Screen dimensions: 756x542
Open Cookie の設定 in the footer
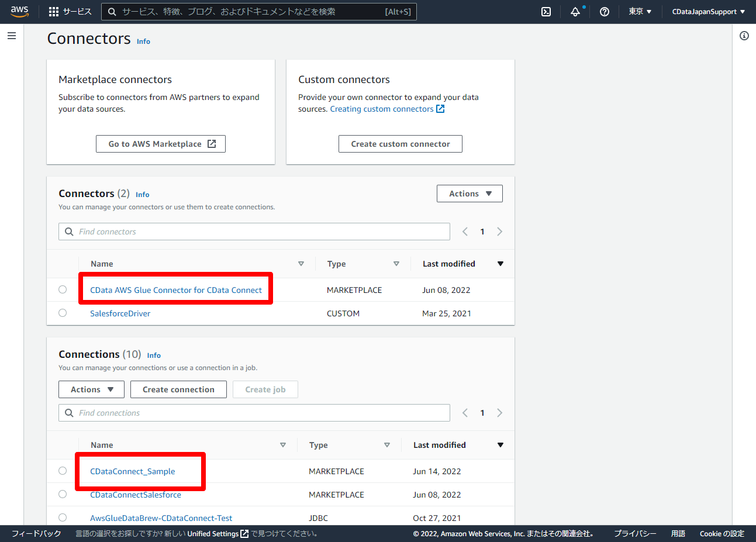point(722,534)
